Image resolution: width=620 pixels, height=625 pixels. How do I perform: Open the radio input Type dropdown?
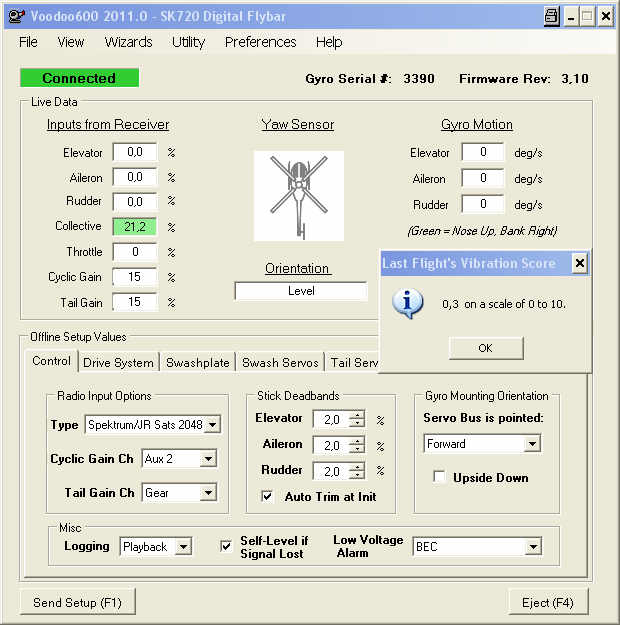[x=213, y=425]
